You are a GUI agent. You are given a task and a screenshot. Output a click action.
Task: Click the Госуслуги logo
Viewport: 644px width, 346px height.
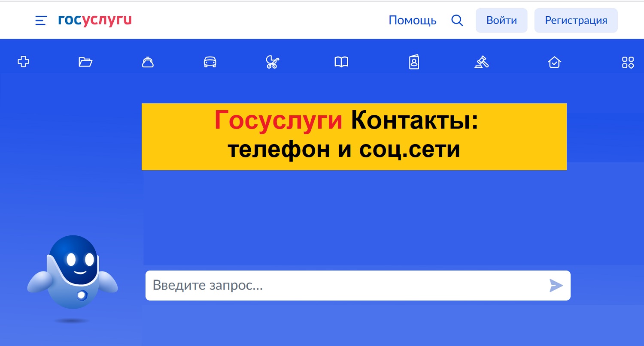95,20
